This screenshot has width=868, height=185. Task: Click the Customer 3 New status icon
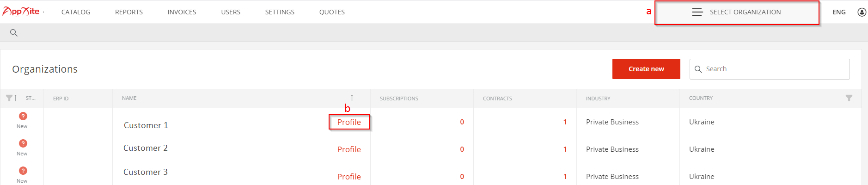(23, 171)
